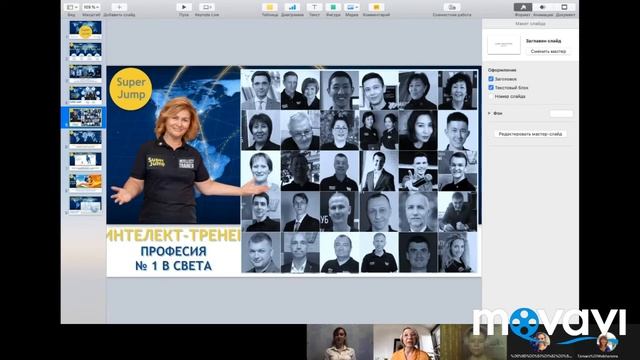Click the Макет слайда panel header
This screenshot has height=360, width=640.
click(x=530, y=24)
